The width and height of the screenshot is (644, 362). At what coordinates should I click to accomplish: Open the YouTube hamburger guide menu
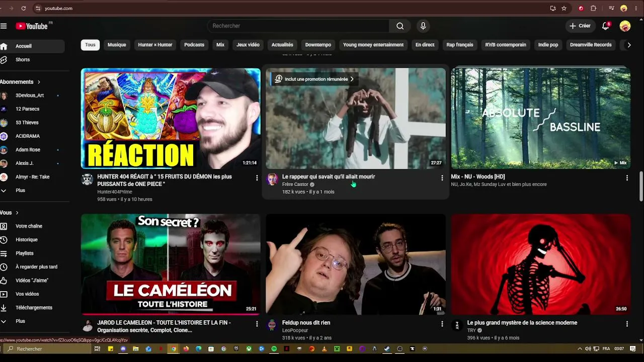[x=4, y=26]
